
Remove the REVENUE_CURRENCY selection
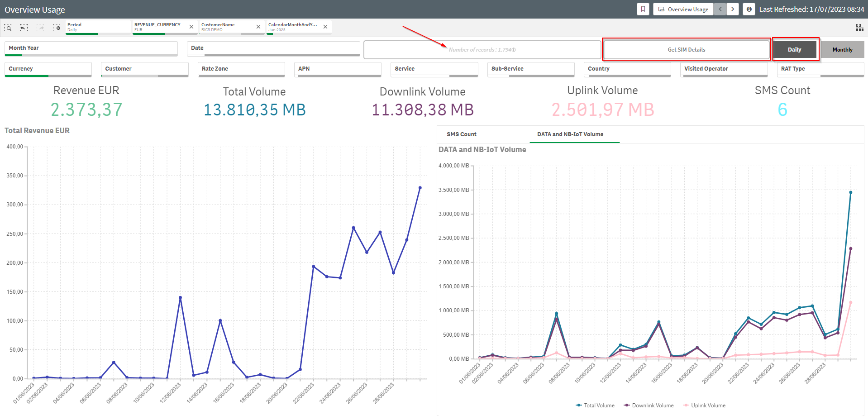[x=191, y=27]
